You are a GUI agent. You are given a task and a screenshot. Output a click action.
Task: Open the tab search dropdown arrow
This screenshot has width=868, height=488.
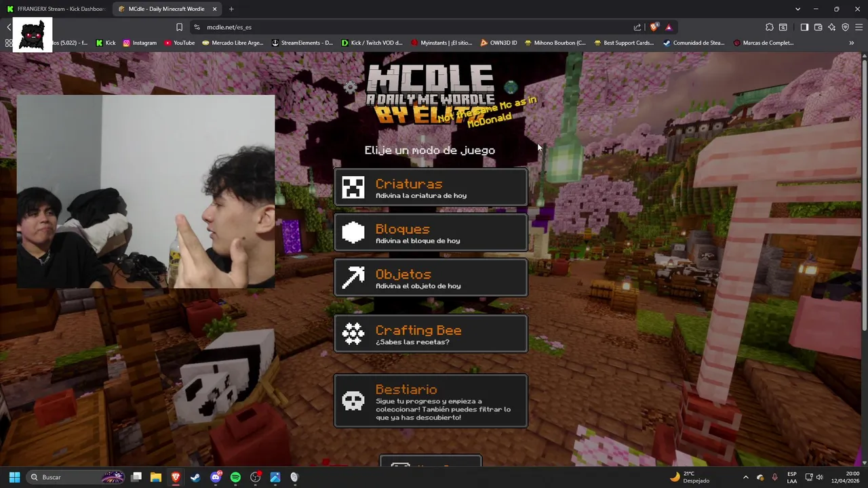tap(797, 9)
